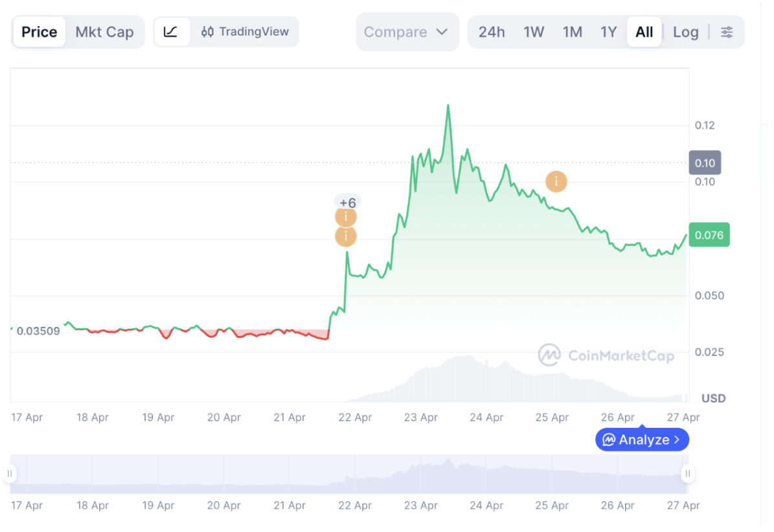Screen dimensions: 774x532
Task: Toggle the Log scale option
Action: [685, 32]
